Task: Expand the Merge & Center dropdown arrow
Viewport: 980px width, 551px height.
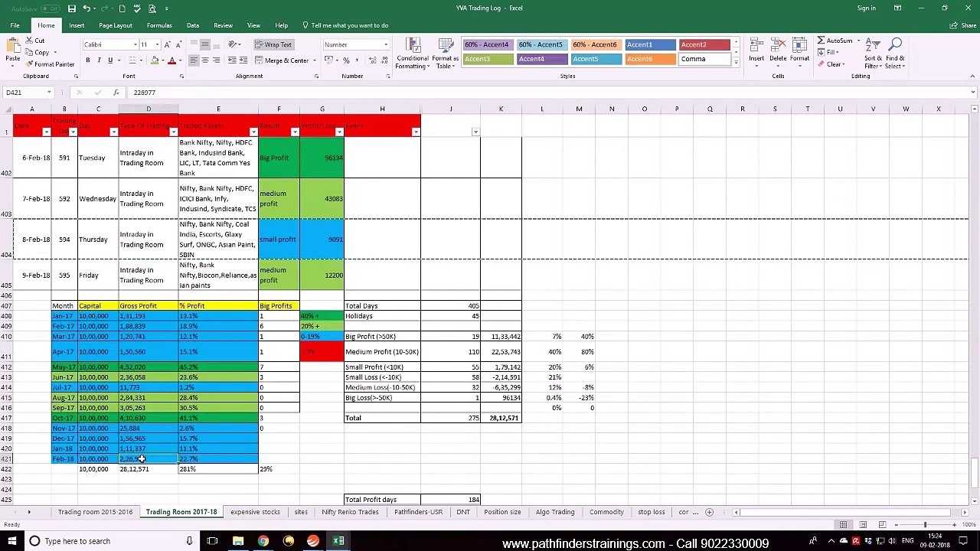Action: pyautogui.click(x=313, y=60)
